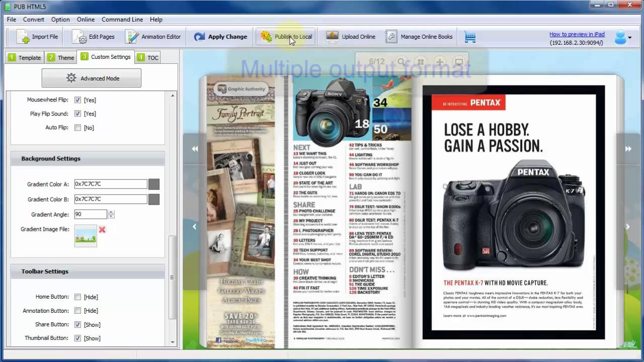Image resolution: width=644 pixels, height=362 pixels.
Task: Click the thumbnails grid icon in flipbook toolbar
Action: point(420,62)
